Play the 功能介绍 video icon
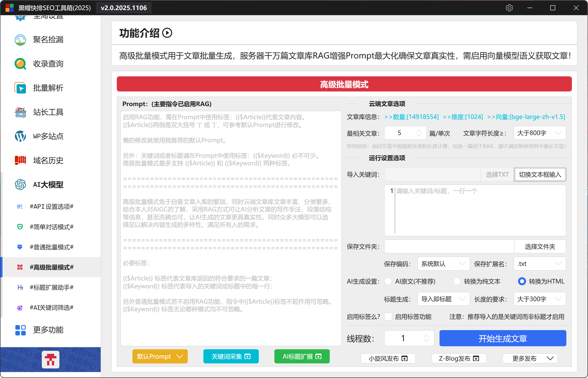Viewport: 588px width, 378px height. pos(167,33)
